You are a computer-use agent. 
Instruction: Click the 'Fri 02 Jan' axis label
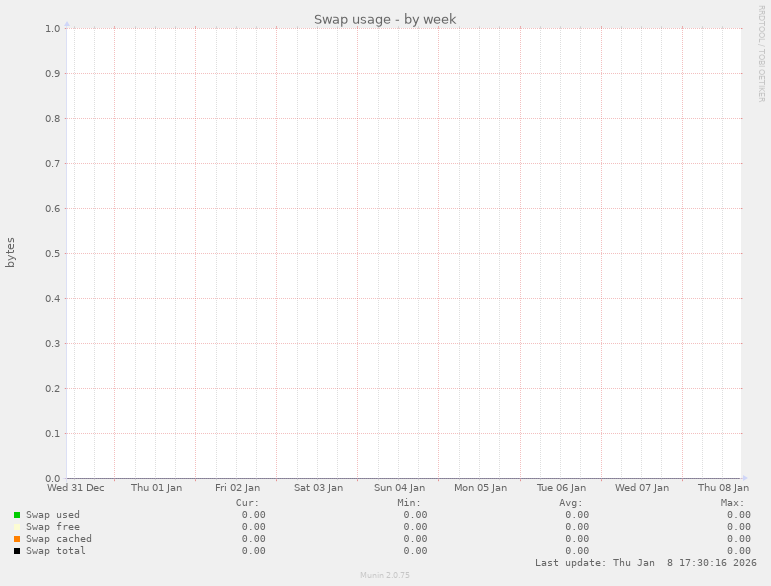[237, 488]
